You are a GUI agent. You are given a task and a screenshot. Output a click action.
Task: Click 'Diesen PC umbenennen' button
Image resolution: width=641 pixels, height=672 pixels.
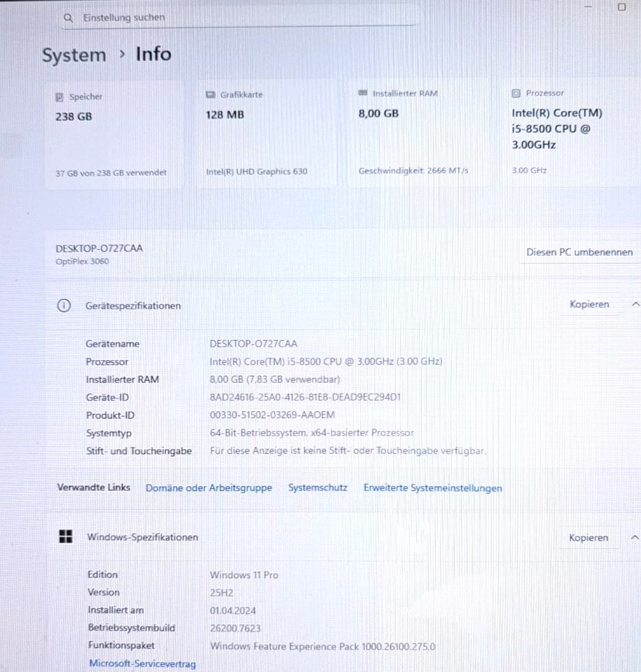coord(579,252)
